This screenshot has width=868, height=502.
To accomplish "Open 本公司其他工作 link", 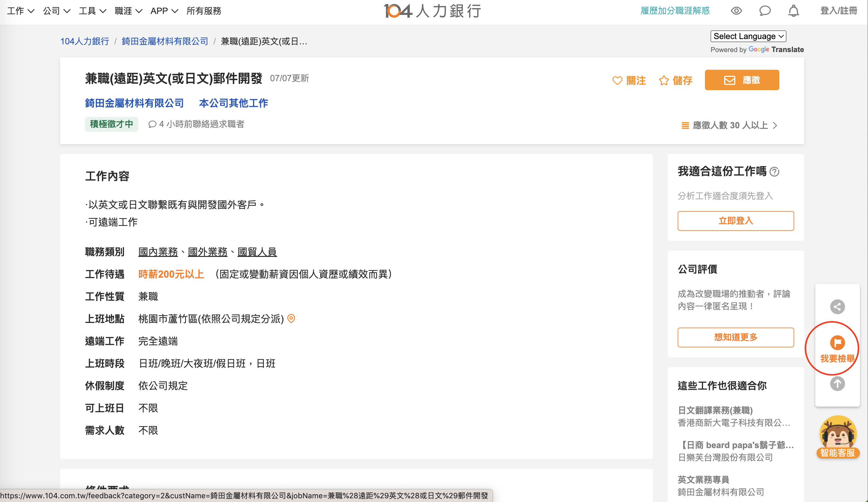I will coord(233,103).
